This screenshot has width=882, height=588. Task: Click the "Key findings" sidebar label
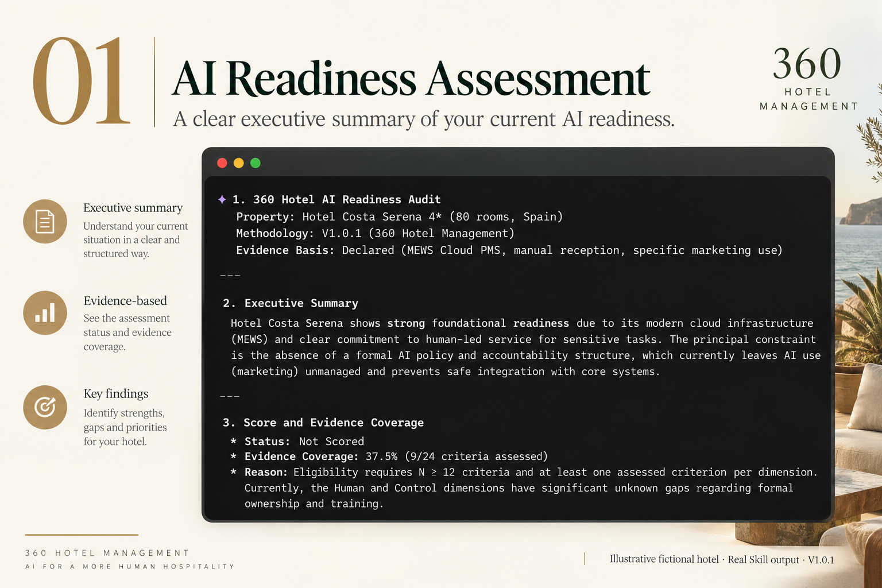(116, 394)
